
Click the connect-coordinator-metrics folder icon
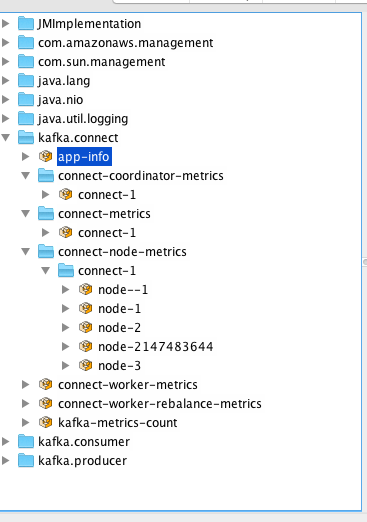[46, 175]
